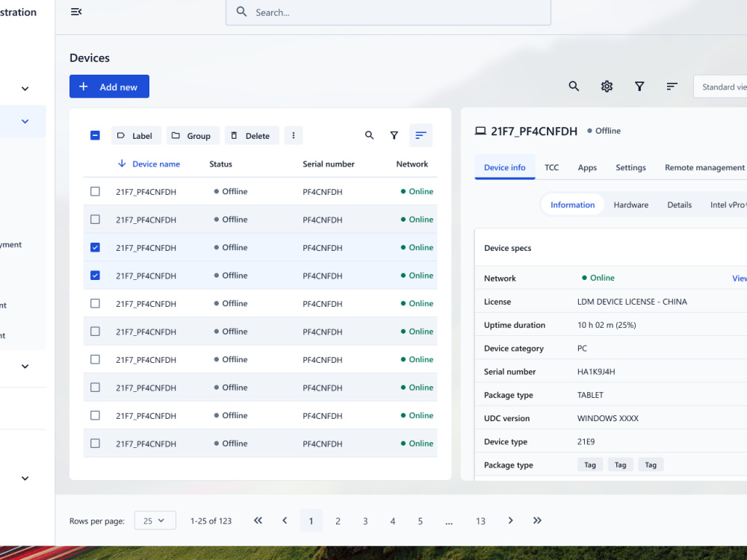Click the license value LDM DEVICE LICENSE - CHINA
Screen dimensions: 747x560
tap(632, 302)
